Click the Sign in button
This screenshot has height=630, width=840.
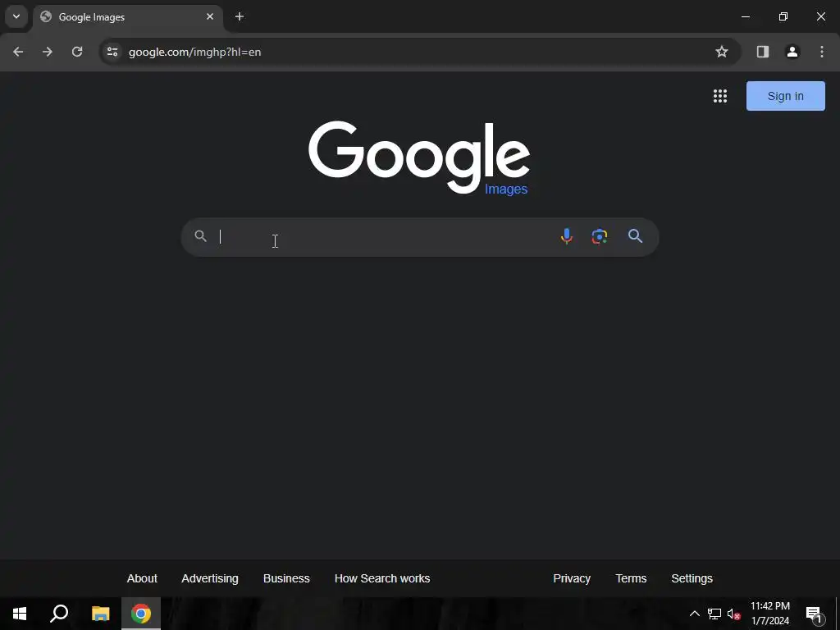[x=785, y=96]
